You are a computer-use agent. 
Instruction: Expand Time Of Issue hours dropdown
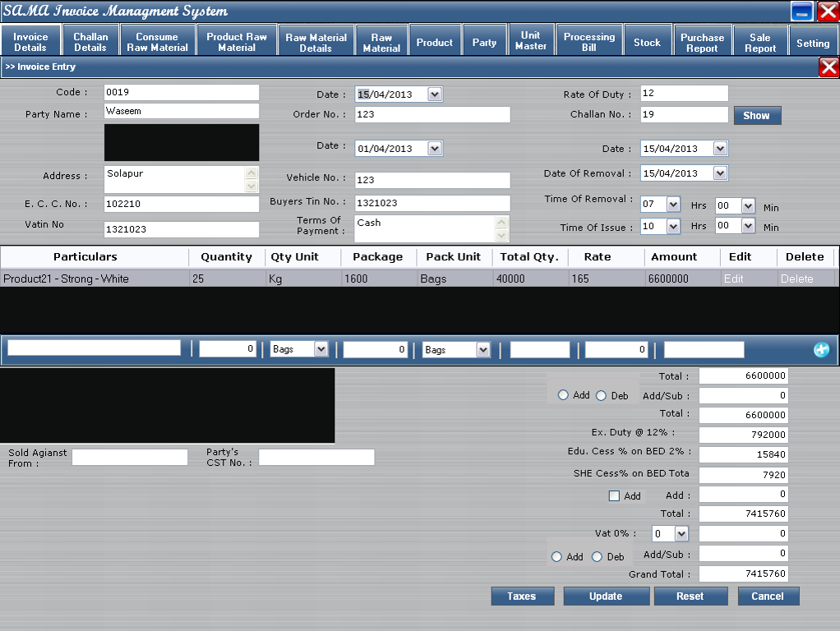coord(673,225)
